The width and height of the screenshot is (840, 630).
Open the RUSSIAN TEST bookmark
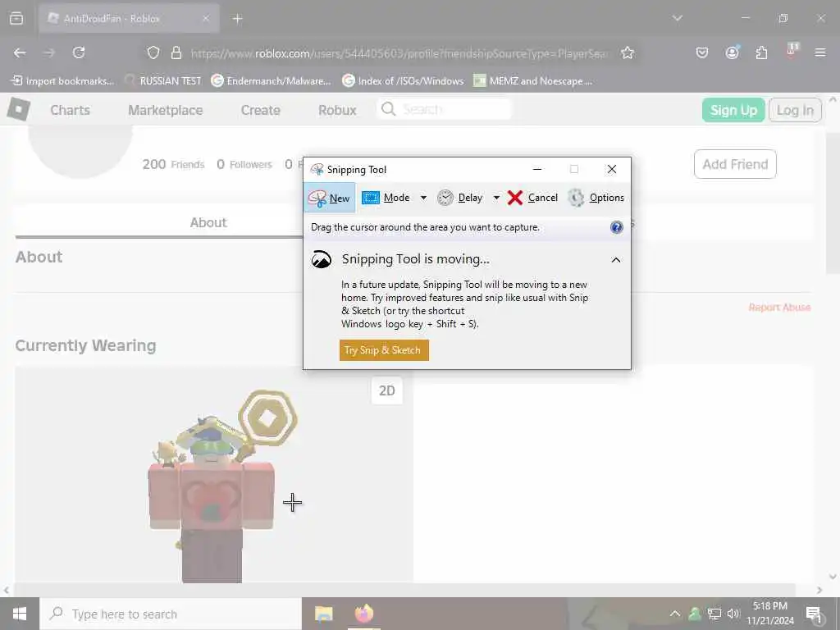[x=162, y=81]
